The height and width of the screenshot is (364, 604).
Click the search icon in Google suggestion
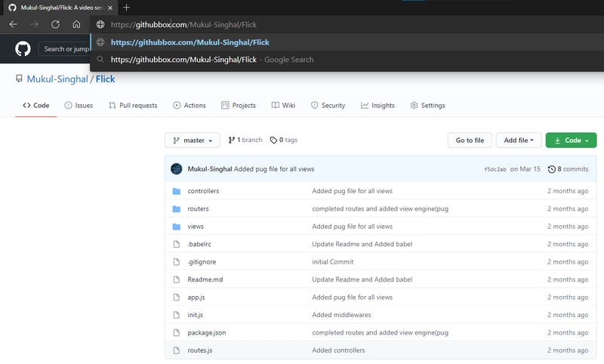pyautogui.click(x=100, y=60)
